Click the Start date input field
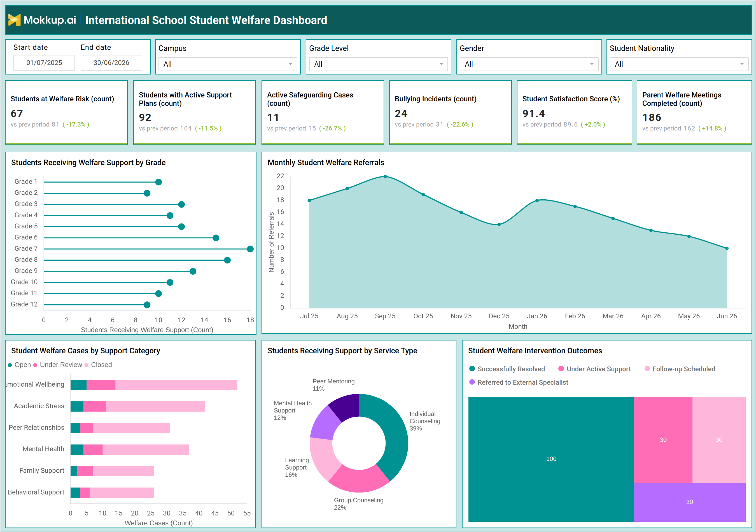Image resolution: width=756 pixels, height=532 pixels. pyautogui.click(x=44, y=62)
